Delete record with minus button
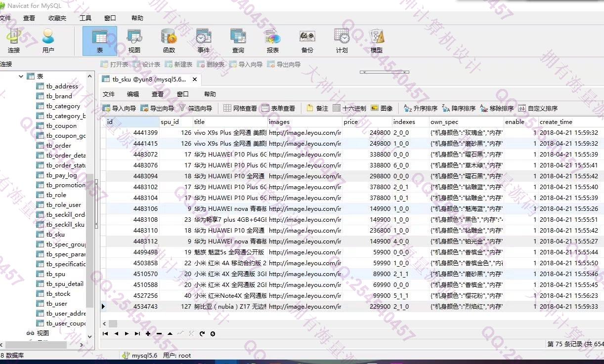This screenshot has height=364, width=604. click(159, 333)
